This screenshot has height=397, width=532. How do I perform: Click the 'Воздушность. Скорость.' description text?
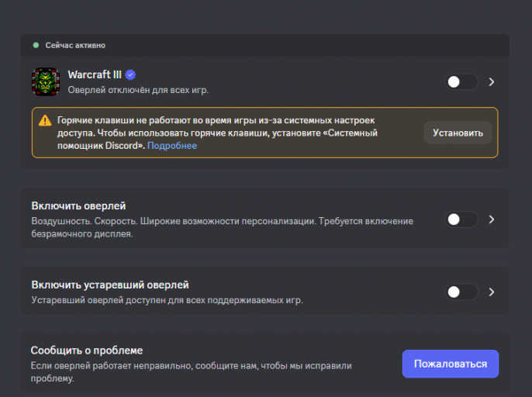223,227
